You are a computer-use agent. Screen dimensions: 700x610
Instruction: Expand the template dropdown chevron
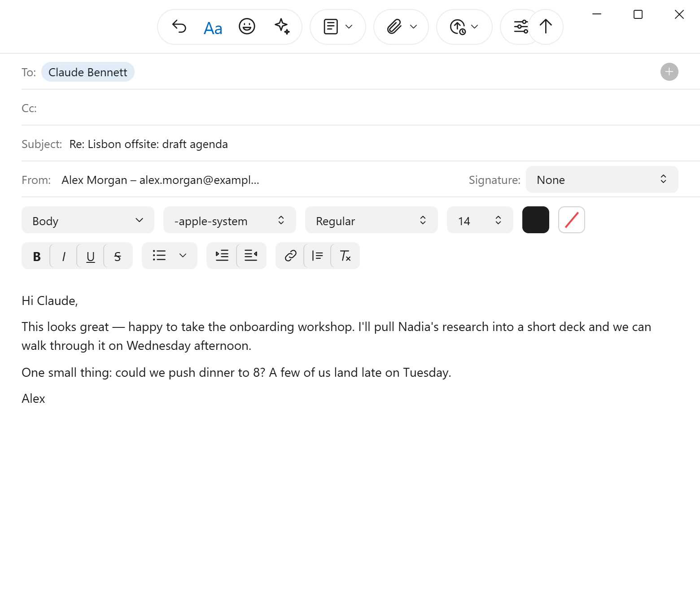[349, 26]
